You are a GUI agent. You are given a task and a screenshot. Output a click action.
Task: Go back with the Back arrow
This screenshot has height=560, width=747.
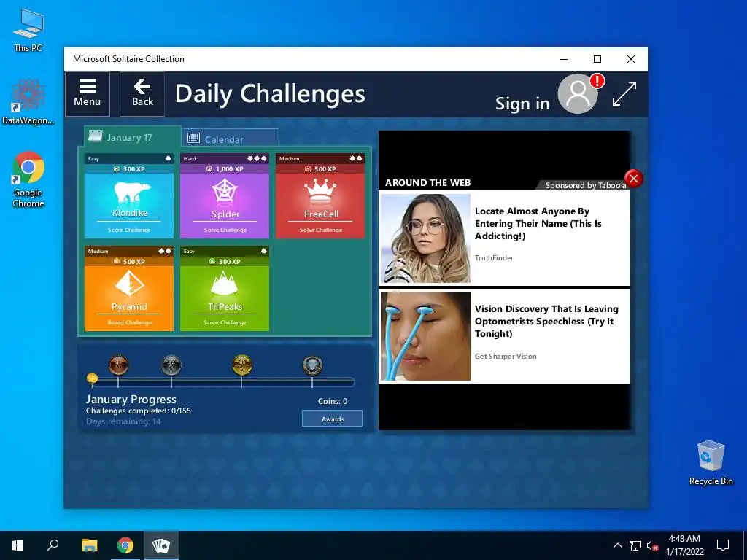[142, 94]
